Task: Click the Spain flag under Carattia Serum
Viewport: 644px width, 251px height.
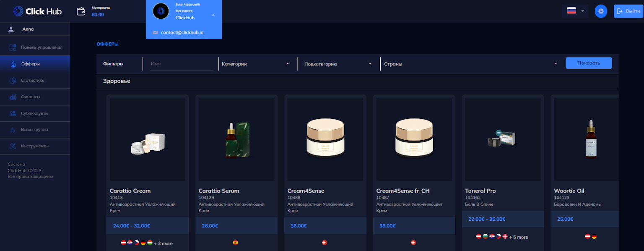Action: (x=235, y=242)
